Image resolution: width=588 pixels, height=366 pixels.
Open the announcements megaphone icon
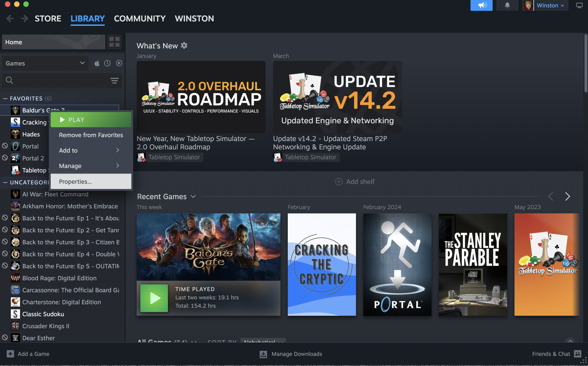point(481,5)
